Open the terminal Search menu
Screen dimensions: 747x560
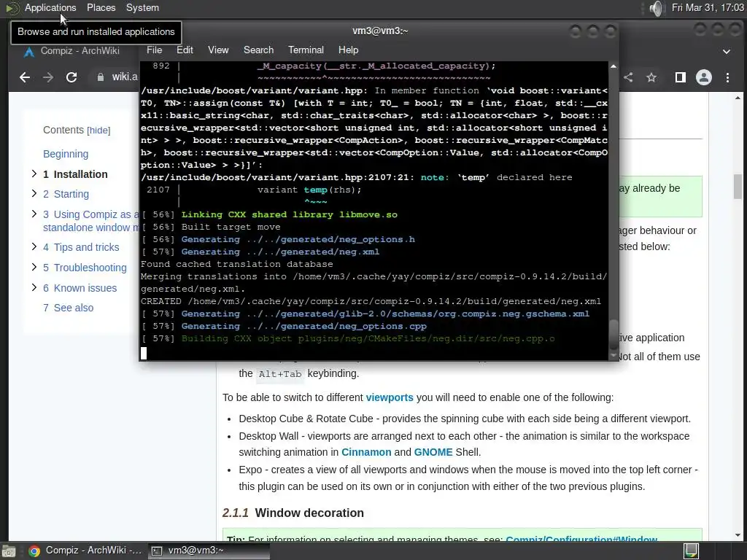pos(259,50)
